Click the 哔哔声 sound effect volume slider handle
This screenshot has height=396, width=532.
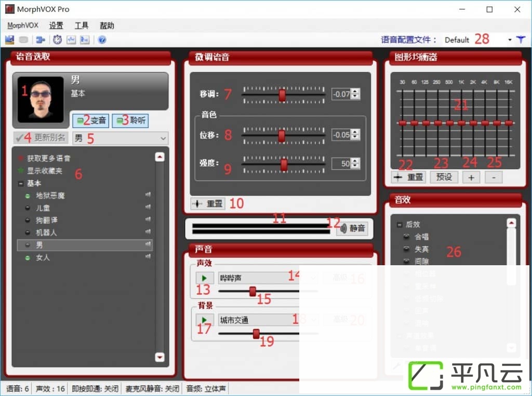click(252, 291)
